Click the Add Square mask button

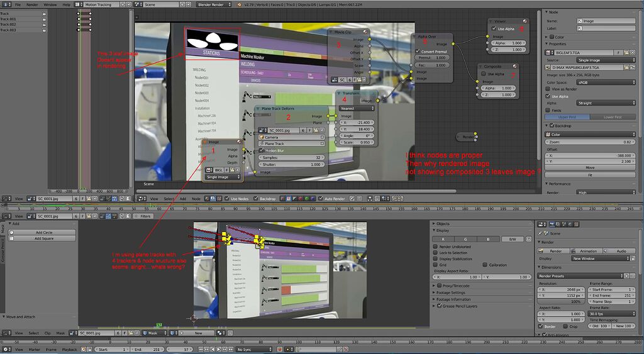coord(43,238)
